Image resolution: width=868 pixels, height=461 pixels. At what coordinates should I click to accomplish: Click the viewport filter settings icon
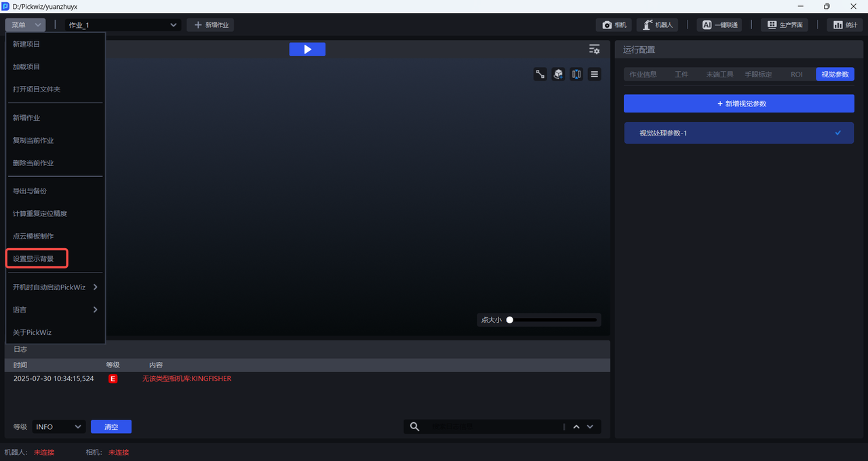point(594,49)
